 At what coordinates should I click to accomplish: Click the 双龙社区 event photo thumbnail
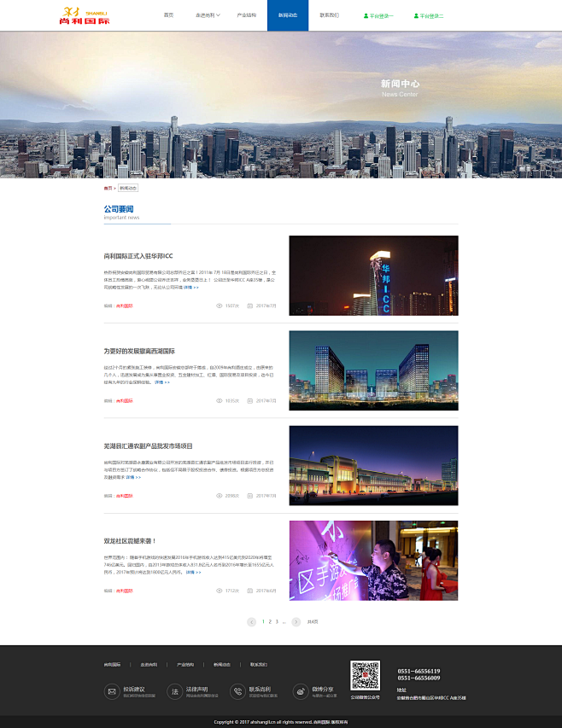373,560
